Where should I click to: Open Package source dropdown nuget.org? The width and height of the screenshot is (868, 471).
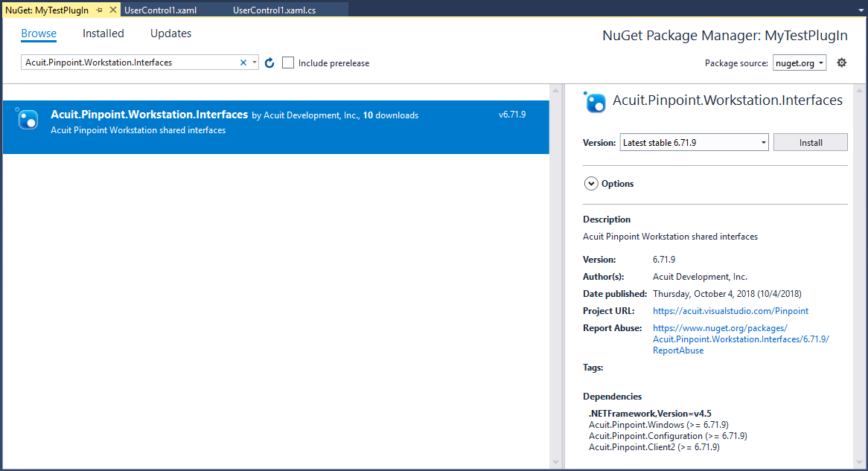click(800, 63)
